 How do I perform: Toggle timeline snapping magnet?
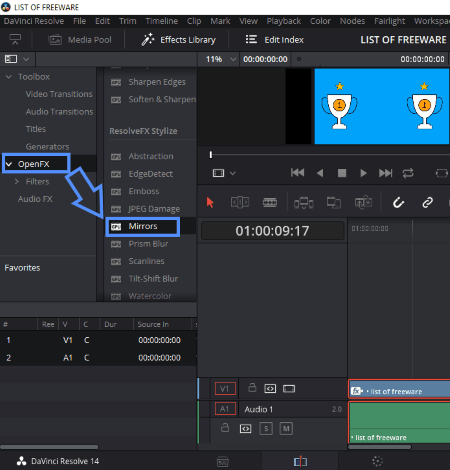pyautogui.click(x=398, y=202)
